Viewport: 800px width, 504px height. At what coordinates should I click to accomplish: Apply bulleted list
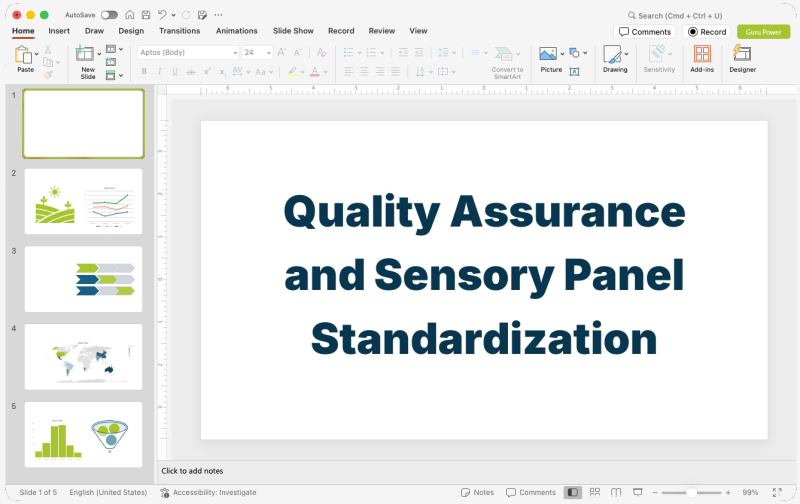[348, 53]
